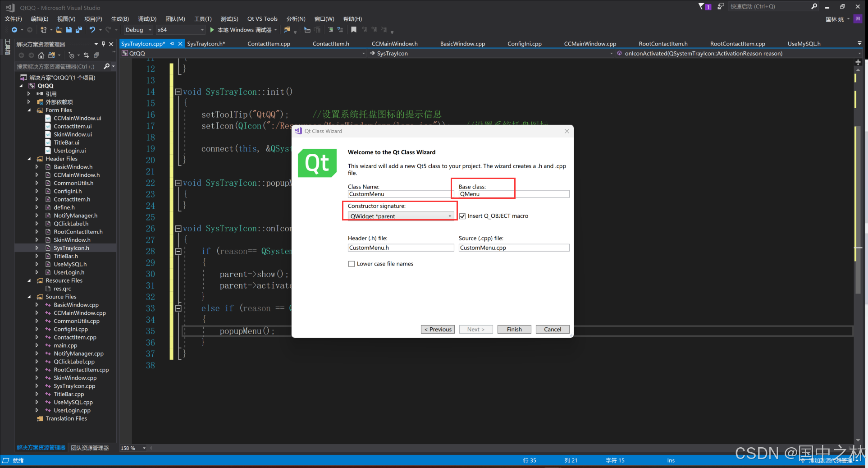Pin the Solution Explorer panel
The height and width of the screenshot is (468, 868).
[104, 44]
